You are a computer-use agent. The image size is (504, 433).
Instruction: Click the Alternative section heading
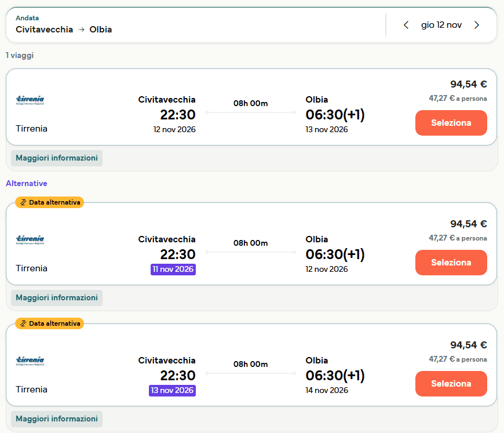point(26,183)
